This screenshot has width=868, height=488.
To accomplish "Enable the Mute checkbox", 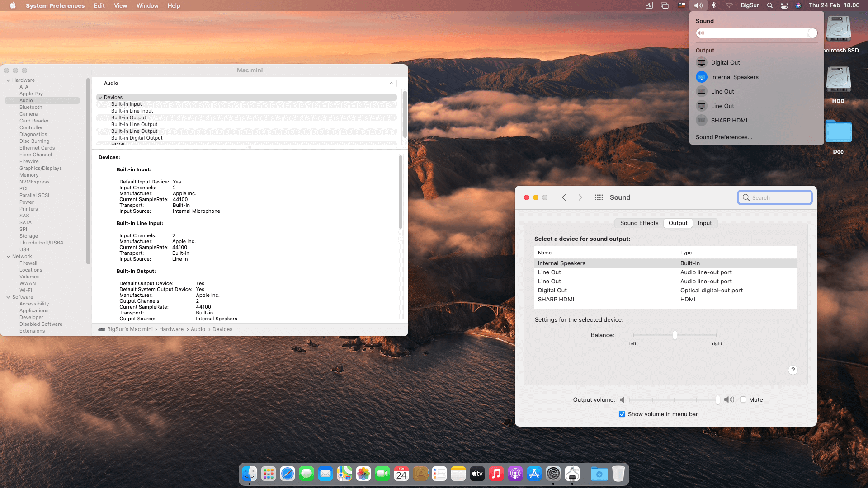I will (743, 399).
